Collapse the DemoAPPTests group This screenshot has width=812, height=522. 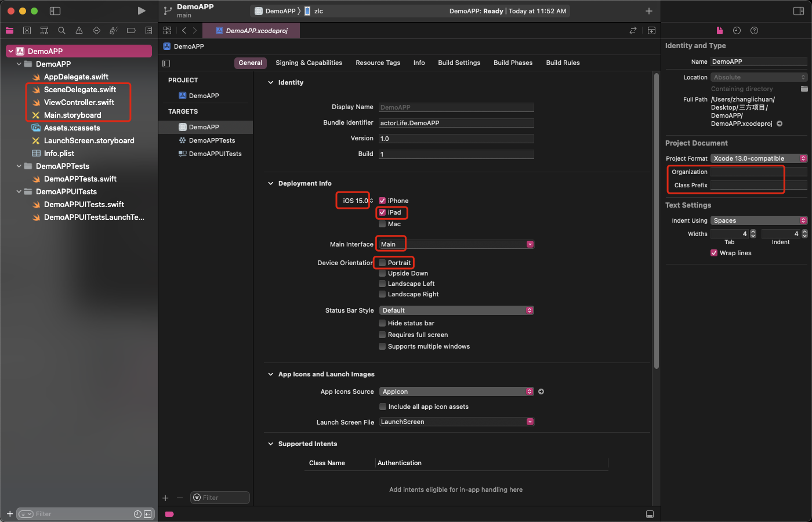pyautogui.click(x=19, y=166)
